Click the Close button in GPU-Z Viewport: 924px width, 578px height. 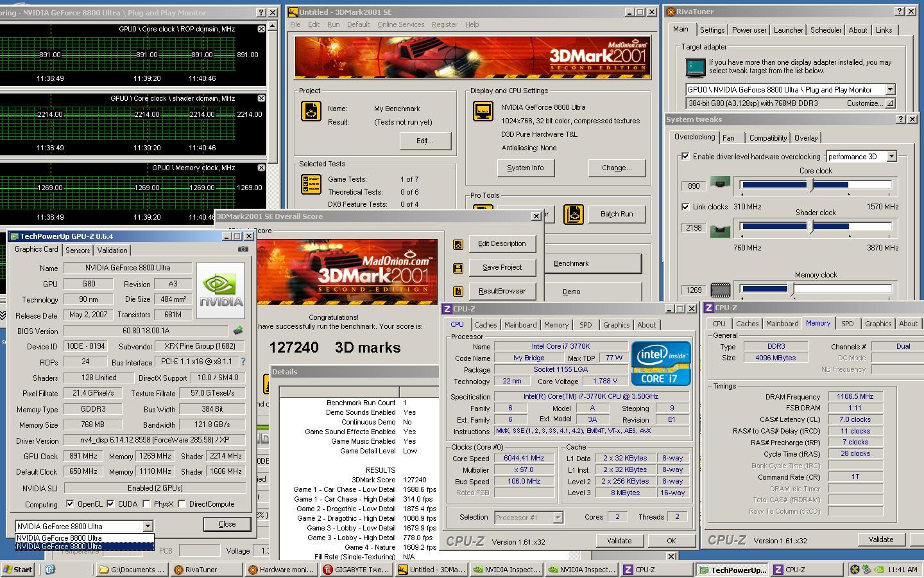coord(227,524)
